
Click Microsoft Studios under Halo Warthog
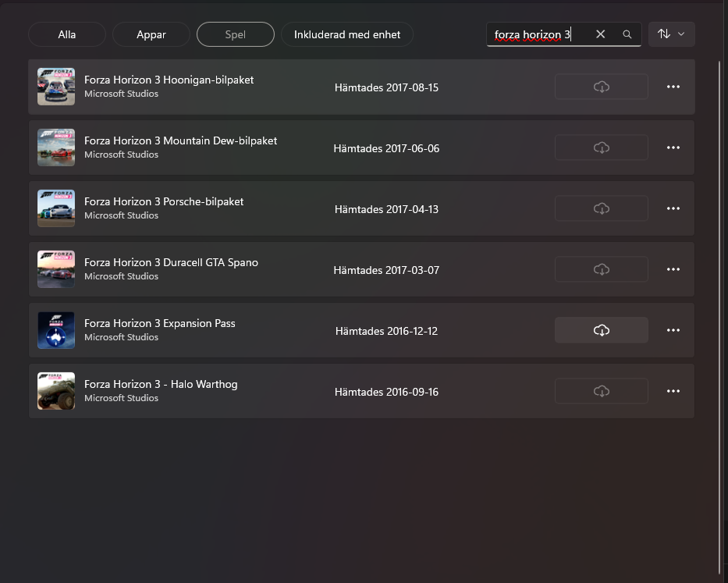[x=121, y=398]
